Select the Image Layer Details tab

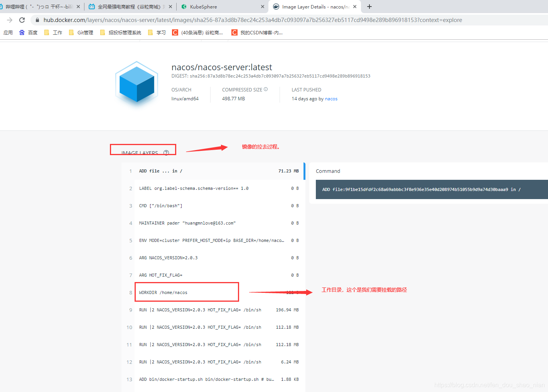click(314, 7)
